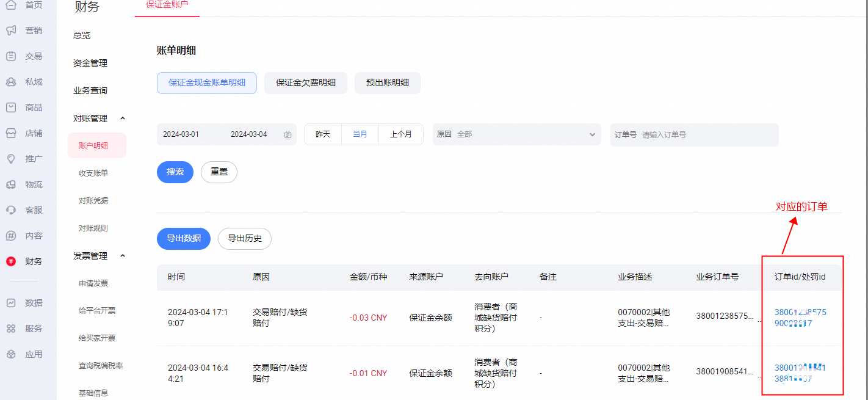868x400 pixels.
Task: Click the 2024-03-04 17:19:07 time cell
Action: [x=198, y=318]
